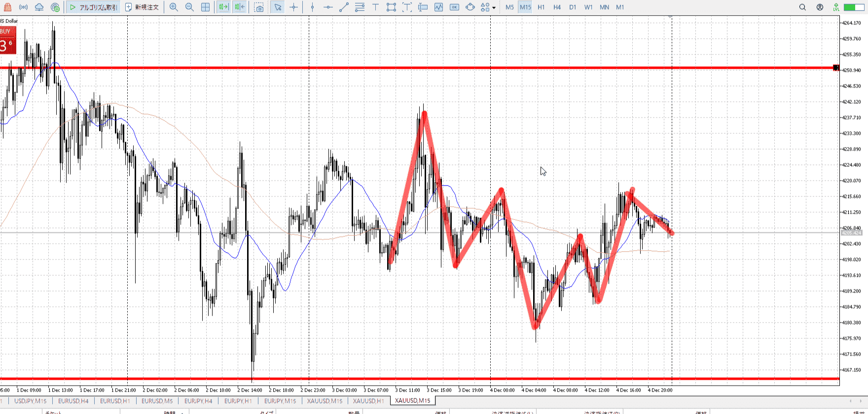Take a chart screenshot with camera icon
Image resolution: width=868 pixels, height=414 pixels.
click(259, 7)
